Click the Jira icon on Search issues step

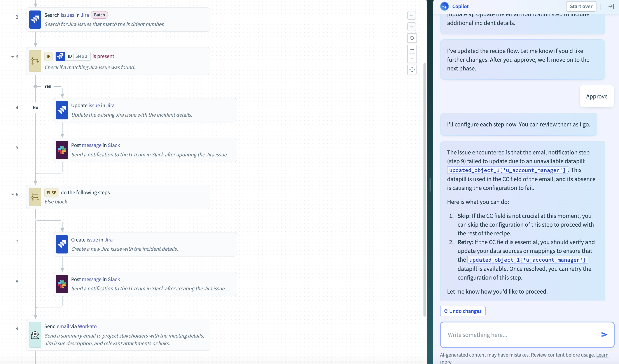(x=35, y=19)
